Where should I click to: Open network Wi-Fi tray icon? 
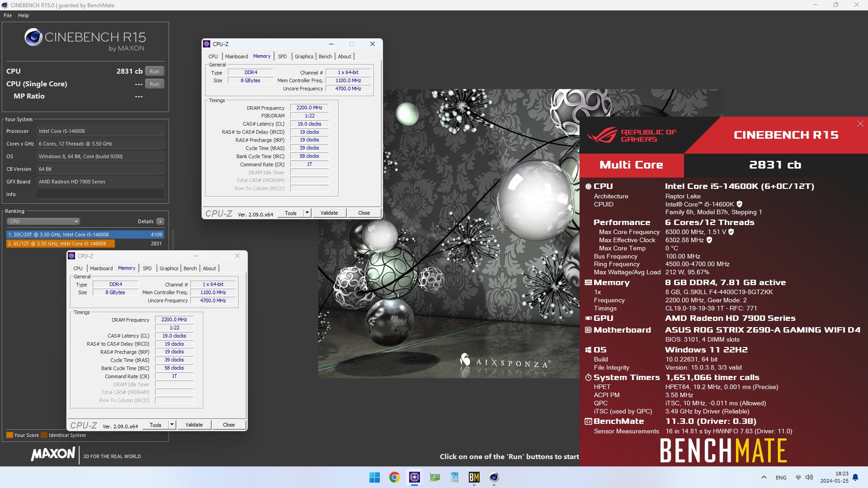tap(798, 477)
